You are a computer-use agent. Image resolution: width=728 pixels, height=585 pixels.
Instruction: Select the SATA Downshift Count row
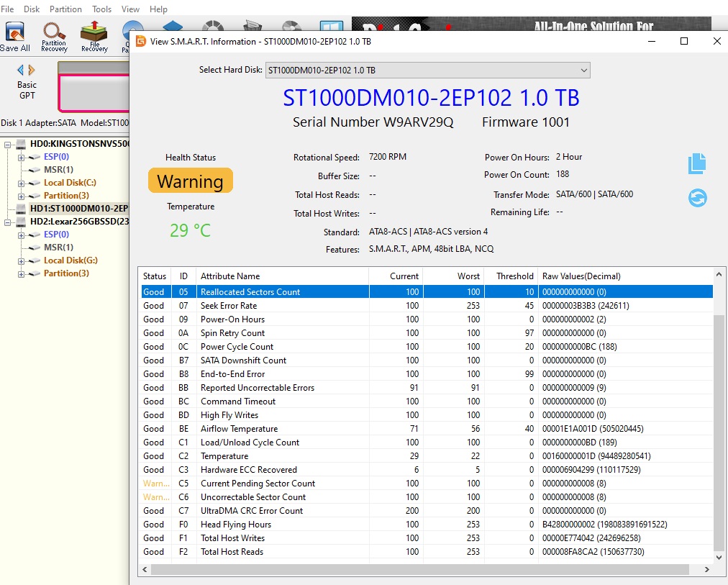426,360
